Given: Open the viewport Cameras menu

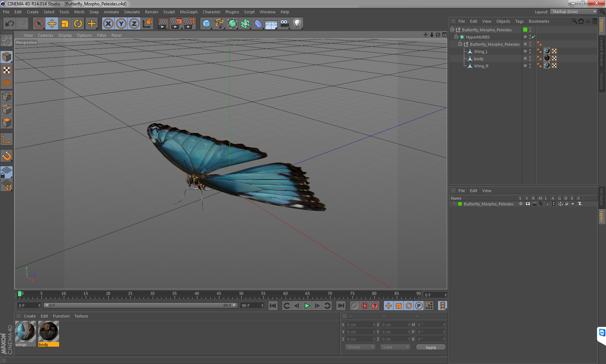Looking at the screenshot, I should [x=45, y=35].
